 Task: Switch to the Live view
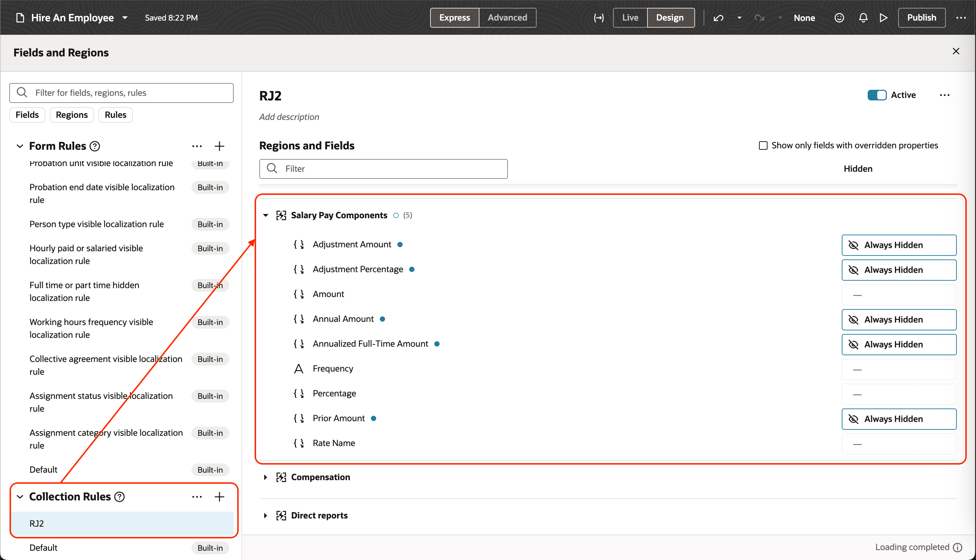point(630,17)
